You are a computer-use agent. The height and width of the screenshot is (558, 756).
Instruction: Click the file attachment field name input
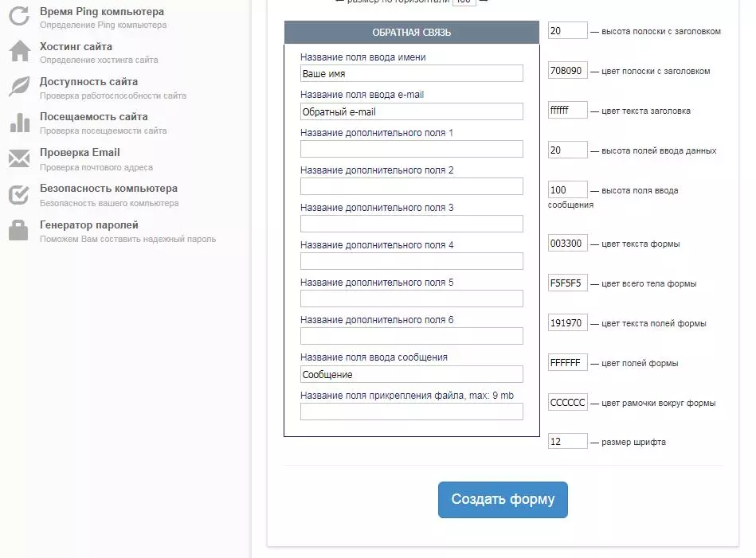[412, 412]
